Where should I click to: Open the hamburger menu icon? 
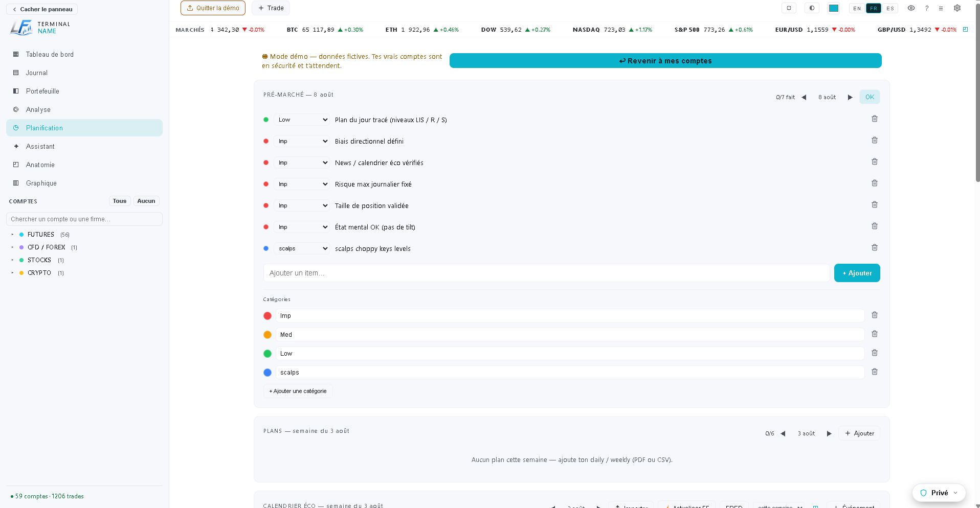point(941,8)
